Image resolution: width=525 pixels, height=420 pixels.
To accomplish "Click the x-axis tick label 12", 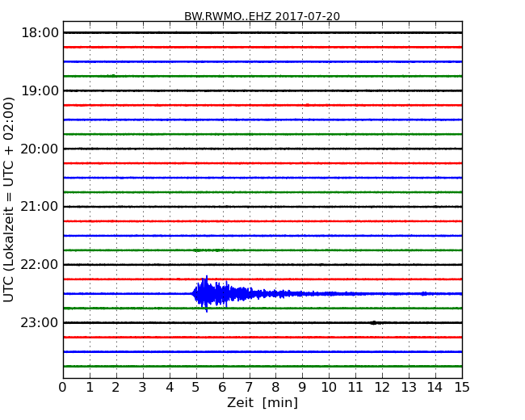I will (x=382, y=388).
